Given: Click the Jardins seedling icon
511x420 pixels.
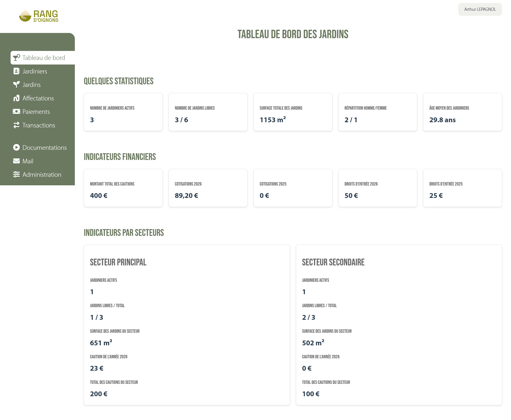Looking at the screenshot, I should coord(16,84).
